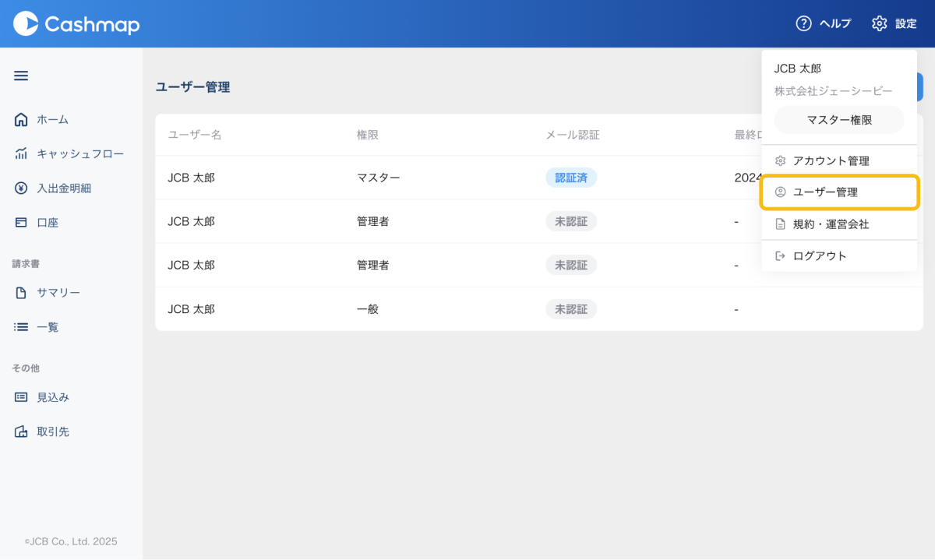Viewport: 935px width, 560px height.
Task: Open the ヘルプ help menu
Action: point(824,24)
